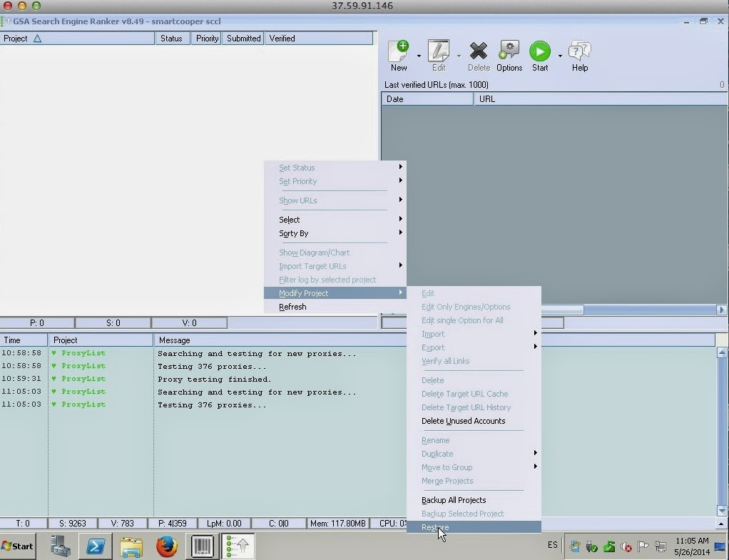This screenshot has height=560, width=729.
Task: Expand the dropdown arrow next to Start
Action: 560,56
